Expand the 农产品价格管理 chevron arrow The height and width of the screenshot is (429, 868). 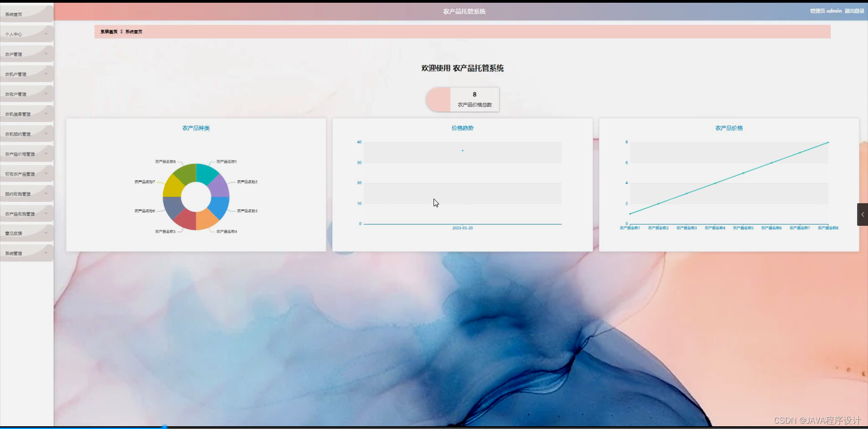tap(46, 154)
